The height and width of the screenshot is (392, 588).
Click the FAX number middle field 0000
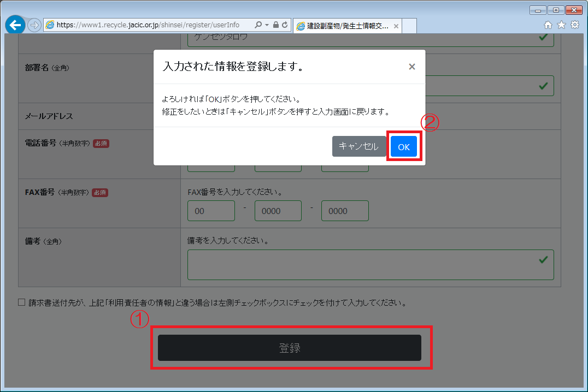click(278, 211)
